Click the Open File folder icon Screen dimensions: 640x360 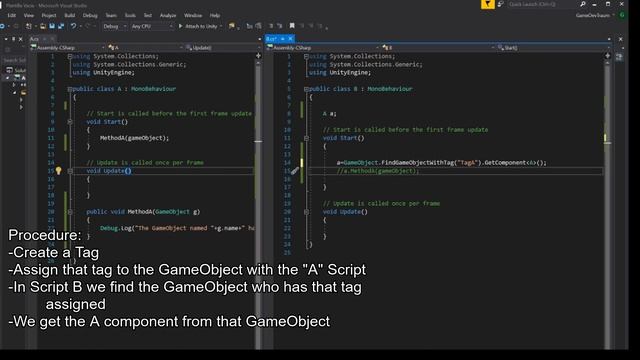pos(42,26)
